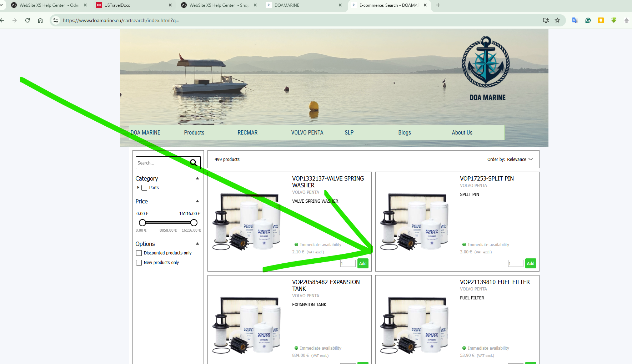The width and height of the screenshot is (632, 364).
Task: Open the site information icon in address bar
Action: [56, 20]
